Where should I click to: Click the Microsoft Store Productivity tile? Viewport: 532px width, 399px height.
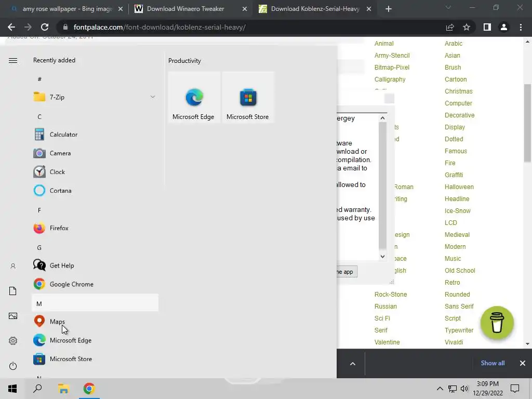pyautogui.click(x=248, y=97)
